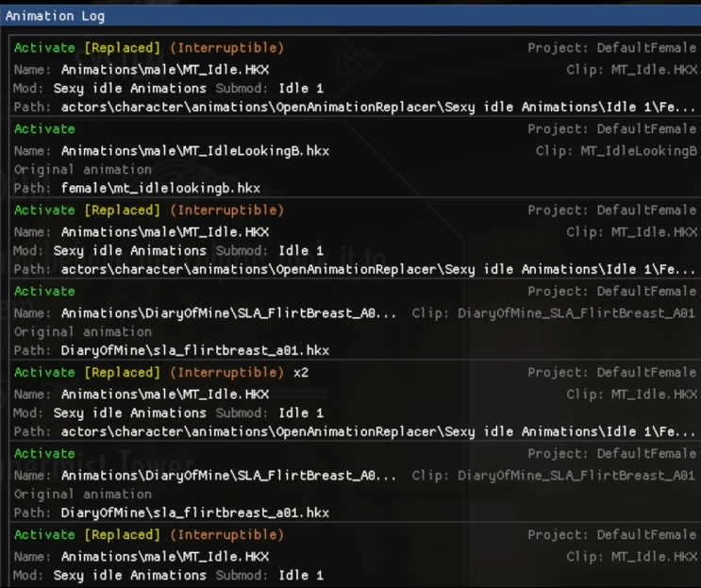Click [Replaced] tag in topmost log entry

pyautogui.click(x=122, y=48)
